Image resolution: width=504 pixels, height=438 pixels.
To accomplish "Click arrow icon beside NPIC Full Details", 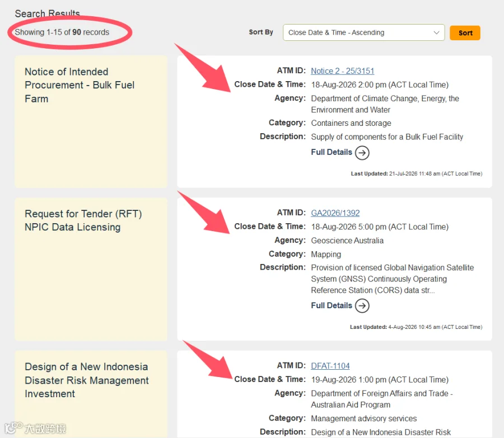I will [x=362, y=305].
